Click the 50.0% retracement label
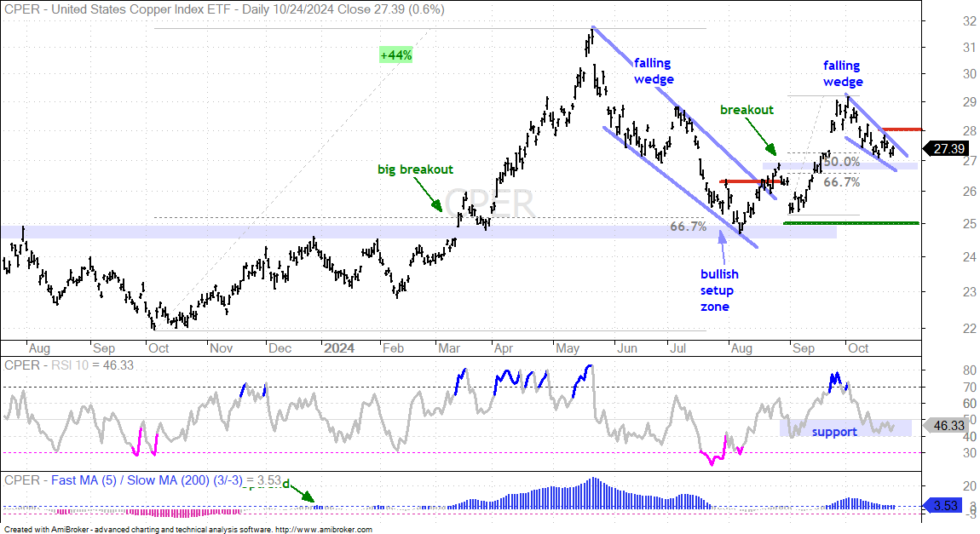 841,162
